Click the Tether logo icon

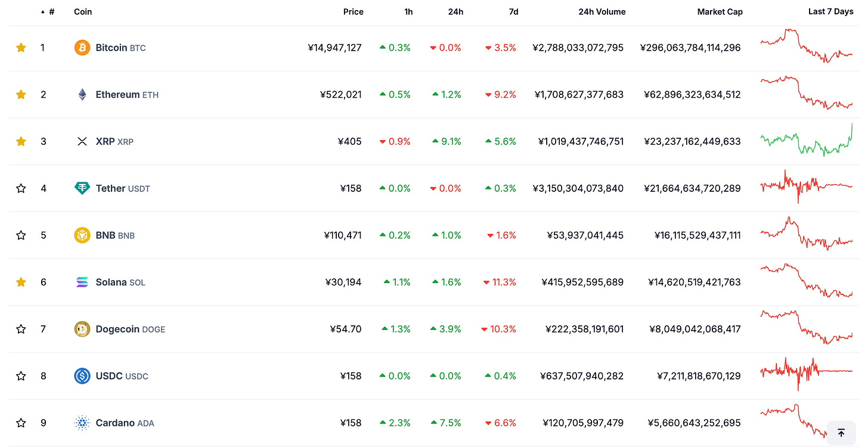click(82, 188)
